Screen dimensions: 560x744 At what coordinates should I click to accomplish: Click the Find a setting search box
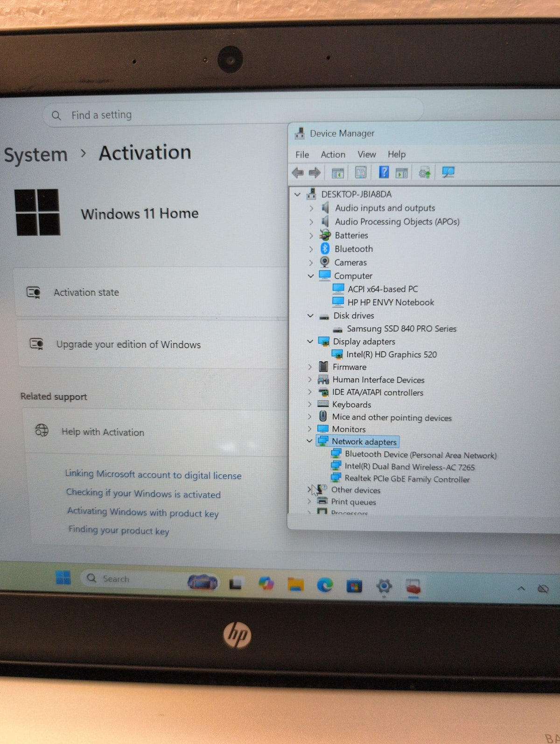coord(232,114)
